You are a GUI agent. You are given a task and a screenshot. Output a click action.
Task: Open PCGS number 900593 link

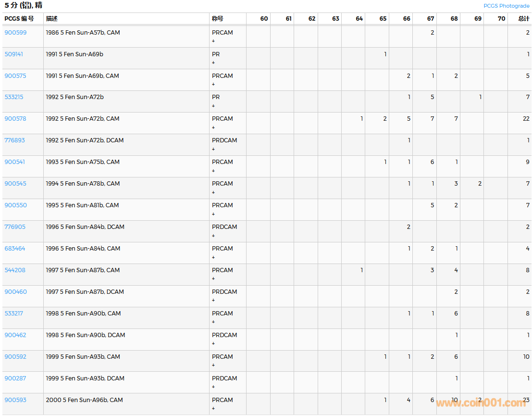pos(15,400)
